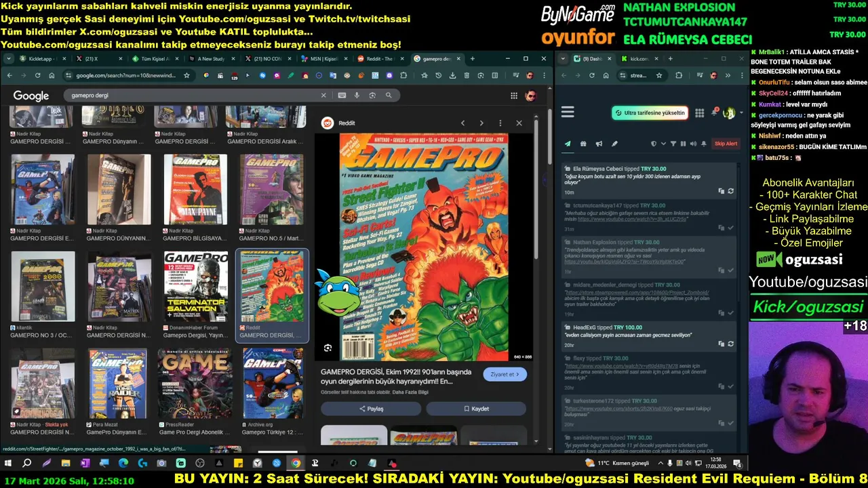Open the gift box tab in dashboard
This screenshot has width=868, height=488.
point(583,144)
